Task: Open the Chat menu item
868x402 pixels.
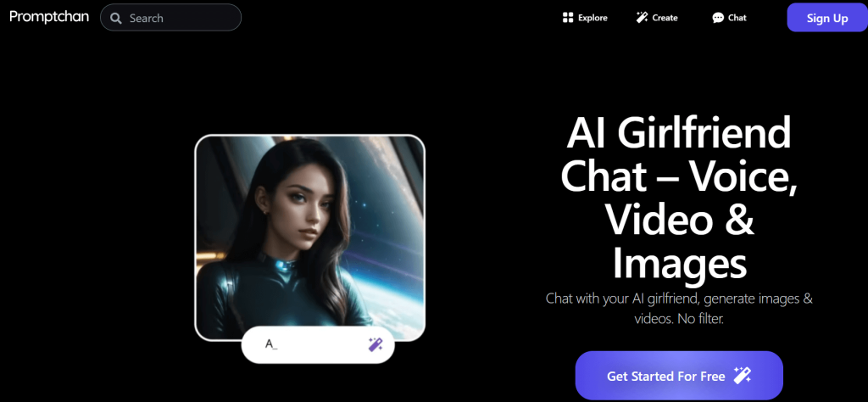Action: [x=729, y=18]
